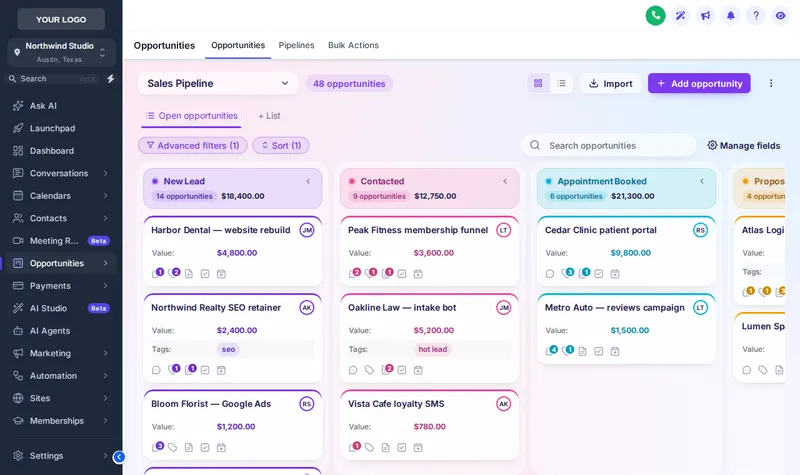Viewport: 800px width, 475px height.
Task: Collapse the New Lead column
Action: click(x=308, y=181)
